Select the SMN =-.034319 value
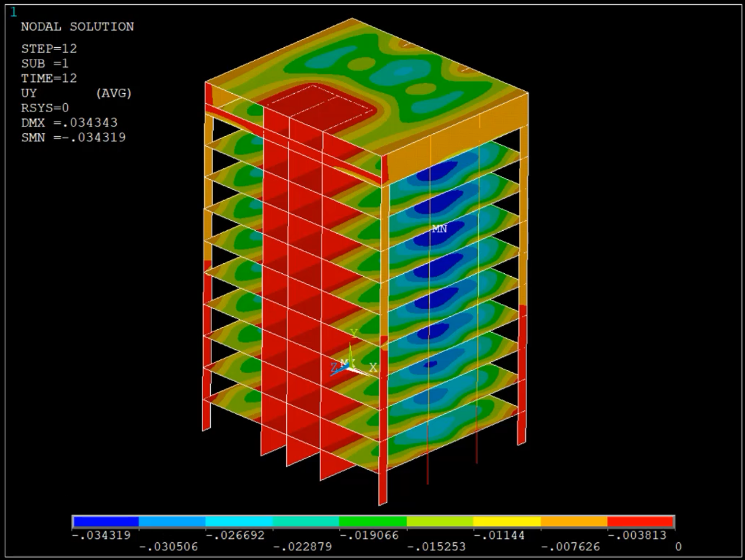 coord(73,137)
